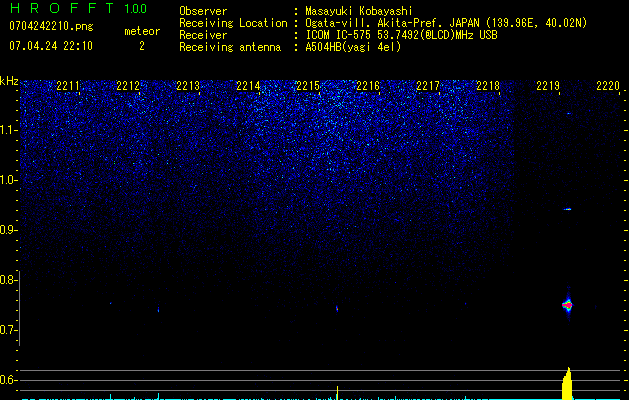Click receiver text ICOM IC-575 53.7492 MHz
The image size is (629, 400).
[x=401, y=35]
